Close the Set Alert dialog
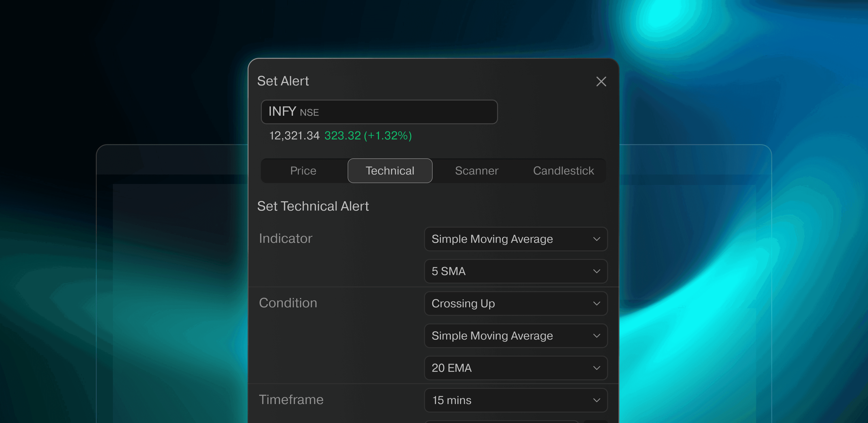The width and height of the screenshot is (868, 423). click(601, 82)
